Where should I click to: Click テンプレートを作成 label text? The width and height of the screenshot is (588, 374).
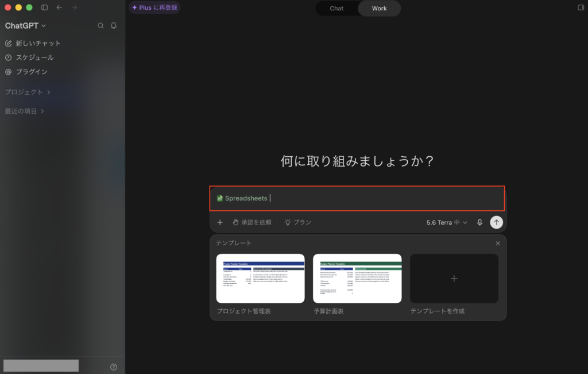(437, 311)
